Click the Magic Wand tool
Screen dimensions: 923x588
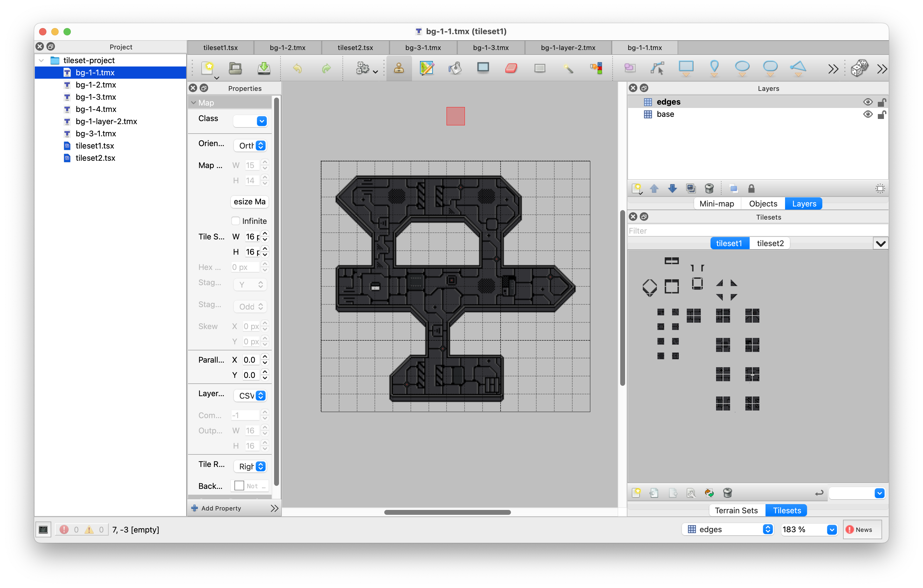point(568,68)
